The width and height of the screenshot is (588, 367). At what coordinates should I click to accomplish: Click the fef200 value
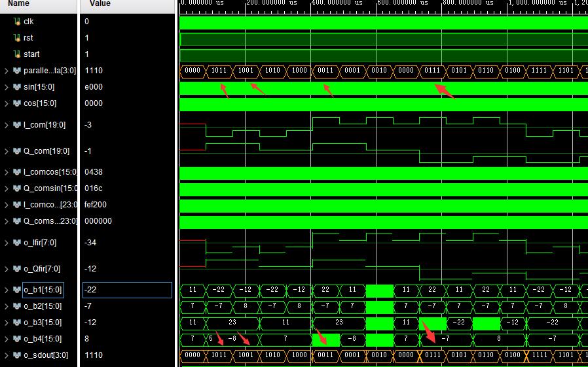point(96,205)
